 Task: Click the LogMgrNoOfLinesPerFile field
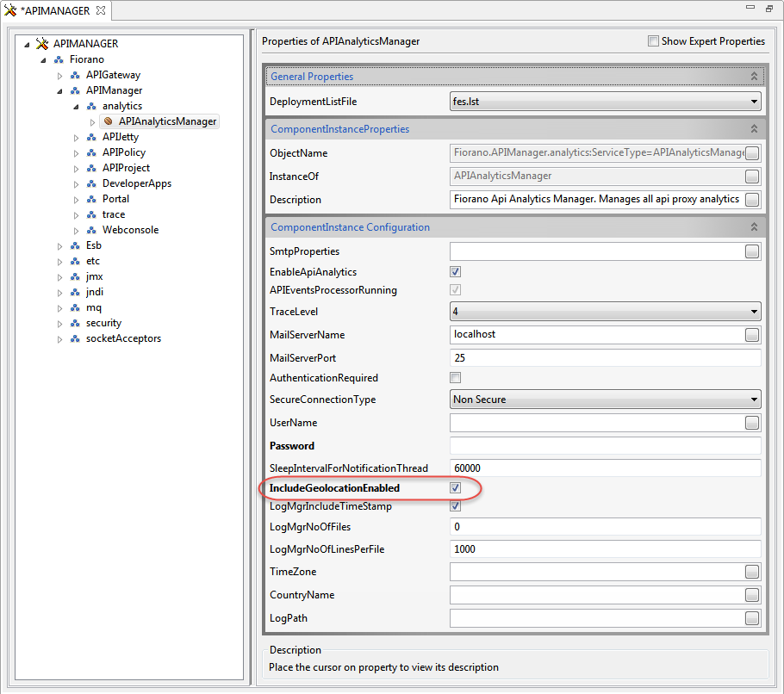pyautogui.click(x=605, y=549)
